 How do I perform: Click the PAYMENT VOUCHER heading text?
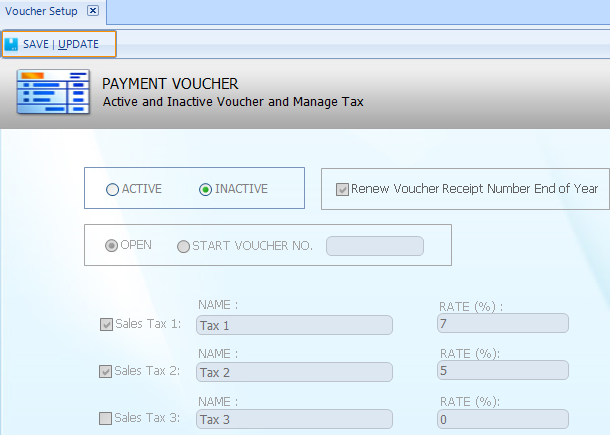[170, 84]
